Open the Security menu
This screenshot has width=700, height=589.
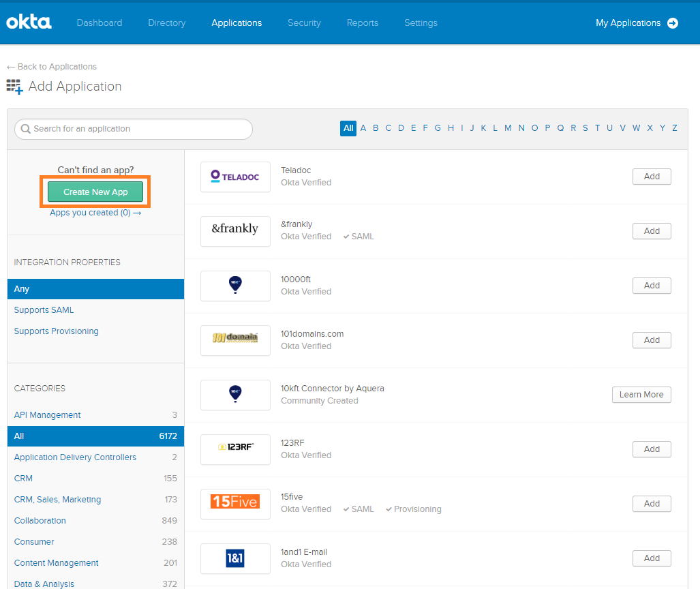click(x=304, y=23)
